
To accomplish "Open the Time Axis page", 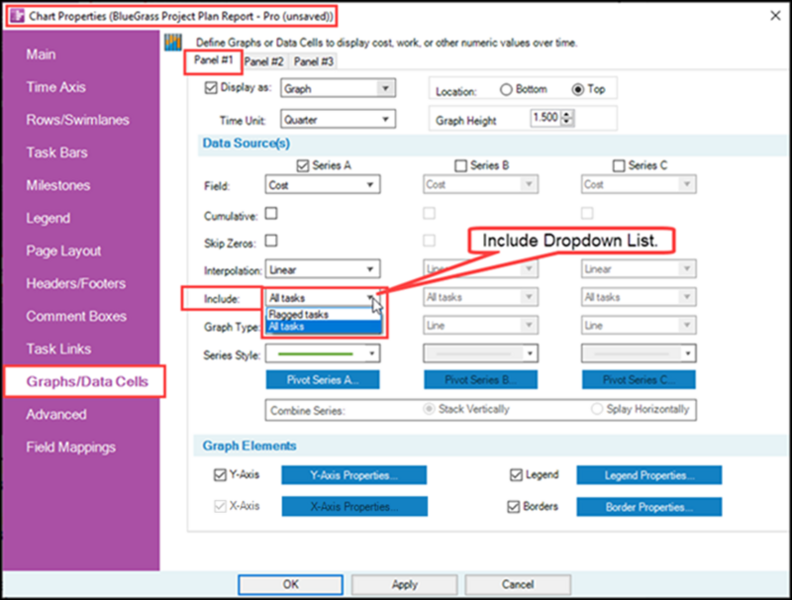I will (x=56, y=87).
